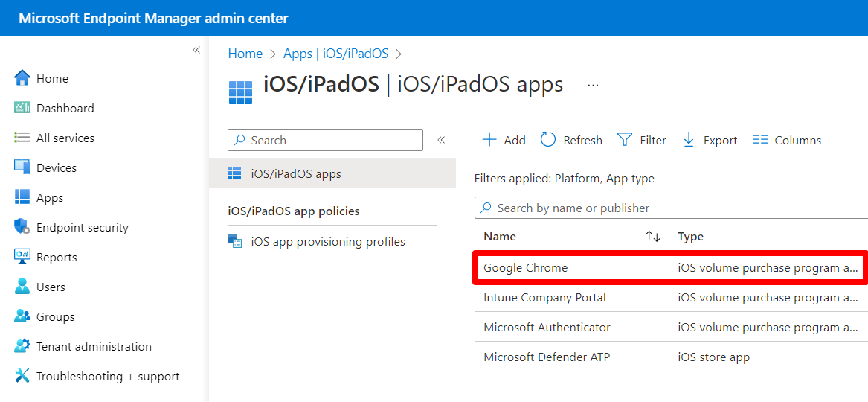Select iOS/iPadOS apps menu entry
868x402 pixels.
click(x=332, y=174)
